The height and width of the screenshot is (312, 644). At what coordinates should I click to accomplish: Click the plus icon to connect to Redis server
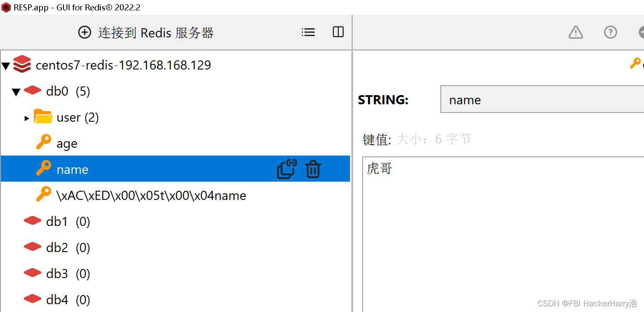[85, 33]
